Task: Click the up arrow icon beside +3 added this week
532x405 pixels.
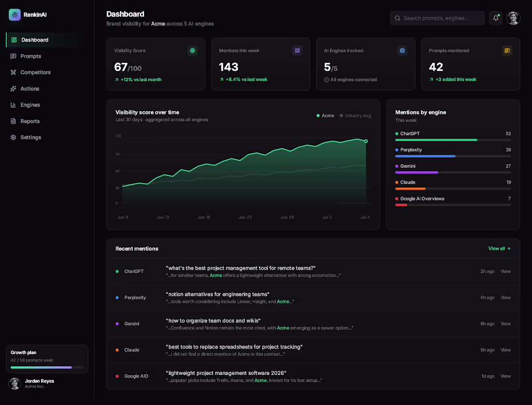Action: 431,79
